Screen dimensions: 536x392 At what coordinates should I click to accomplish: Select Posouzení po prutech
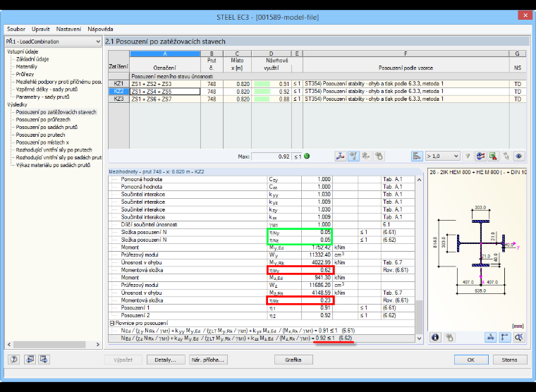pyautogui.click(x=40, y=135)
